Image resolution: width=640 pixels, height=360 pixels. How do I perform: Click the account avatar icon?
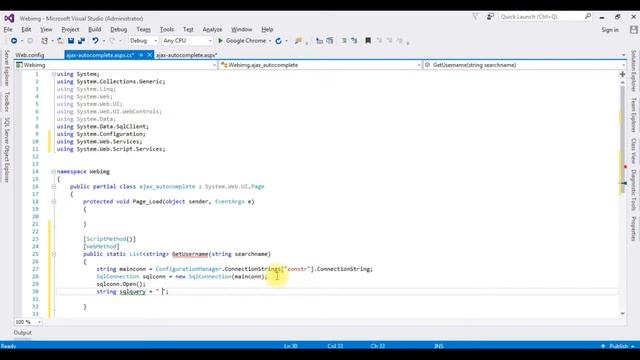click(633, 30)
